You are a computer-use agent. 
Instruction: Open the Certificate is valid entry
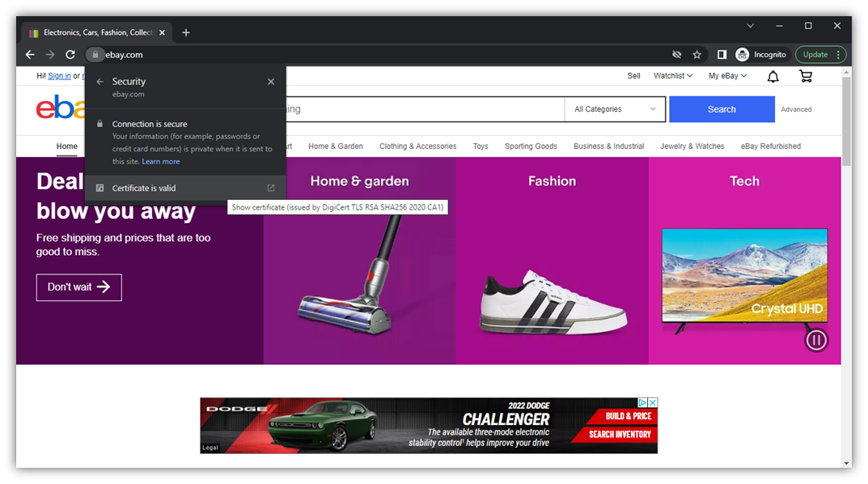185,189
